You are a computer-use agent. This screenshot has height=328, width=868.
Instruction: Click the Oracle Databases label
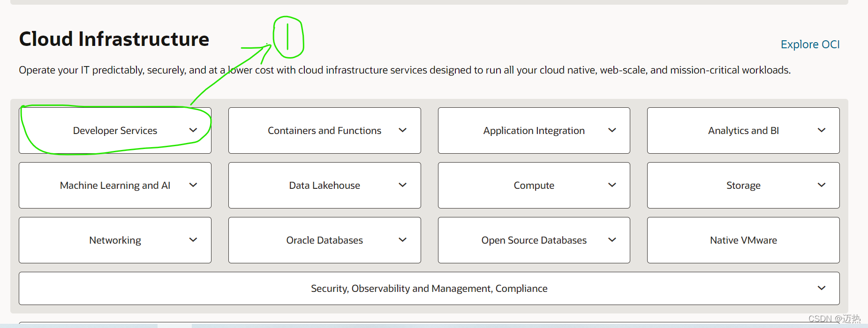pos(325,240)
